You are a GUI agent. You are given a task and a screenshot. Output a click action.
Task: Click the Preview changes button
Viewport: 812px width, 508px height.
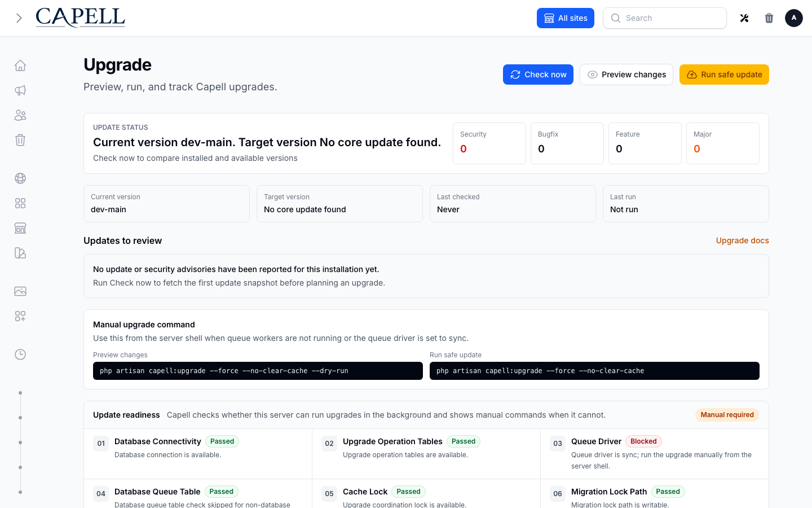(626, 75)
